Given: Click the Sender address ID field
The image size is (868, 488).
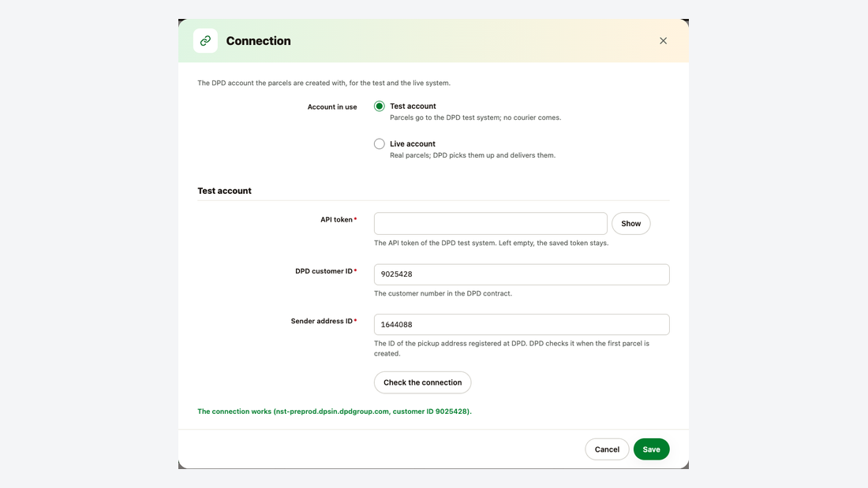Looking at the screenshot, I should [522, 325].
